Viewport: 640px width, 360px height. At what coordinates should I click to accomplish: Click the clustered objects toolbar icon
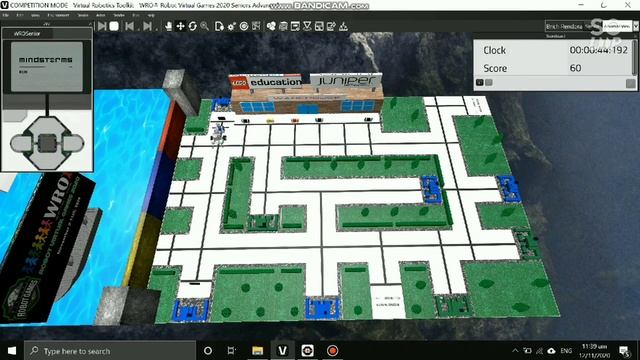click(271, 26)
